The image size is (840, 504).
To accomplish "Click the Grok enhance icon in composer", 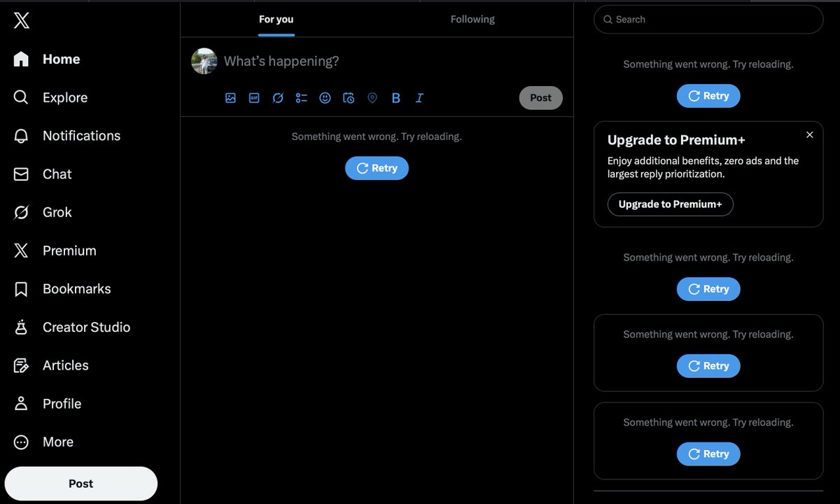I will click(x=278, y=98).
